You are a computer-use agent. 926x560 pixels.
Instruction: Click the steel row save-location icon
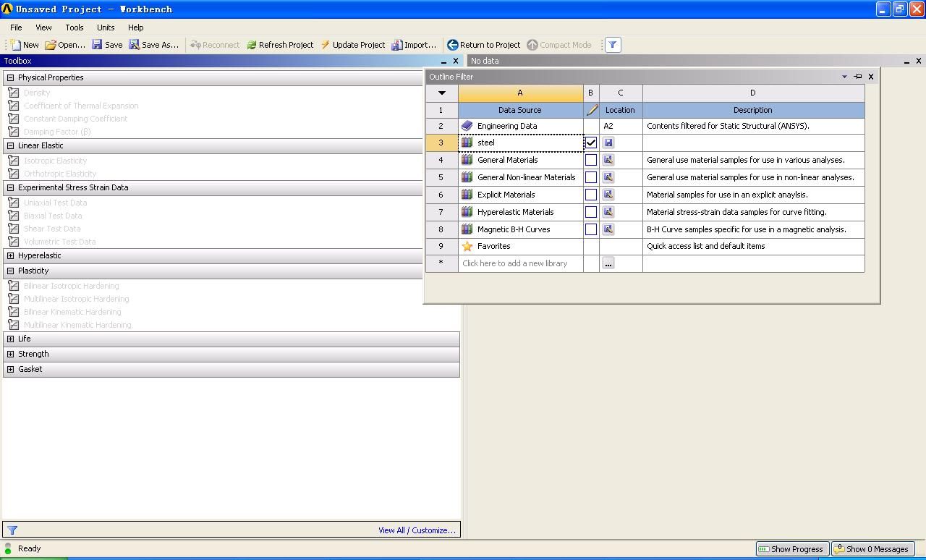[608, 143]
